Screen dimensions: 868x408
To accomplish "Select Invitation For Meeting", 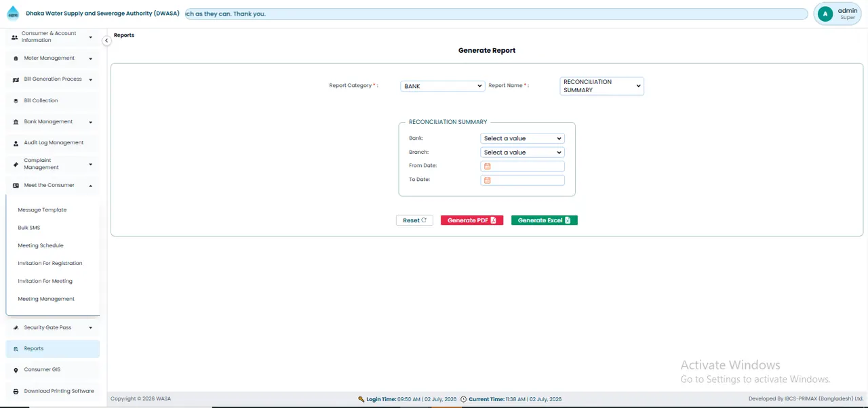I will [45, 281].
